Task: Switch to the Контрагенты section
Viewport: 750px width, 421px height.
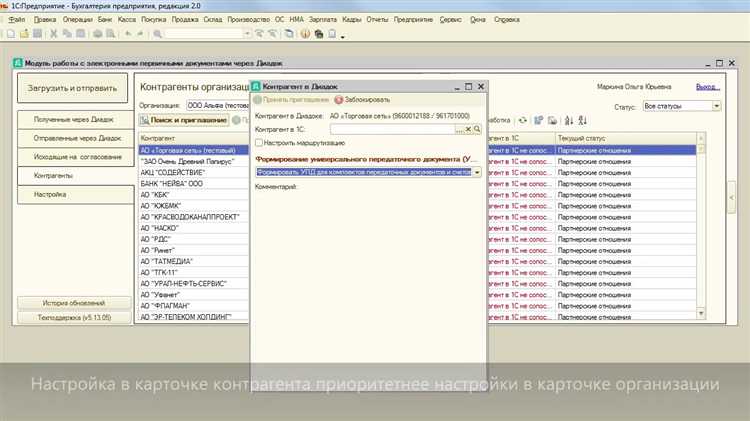Action: pos(75,176)
